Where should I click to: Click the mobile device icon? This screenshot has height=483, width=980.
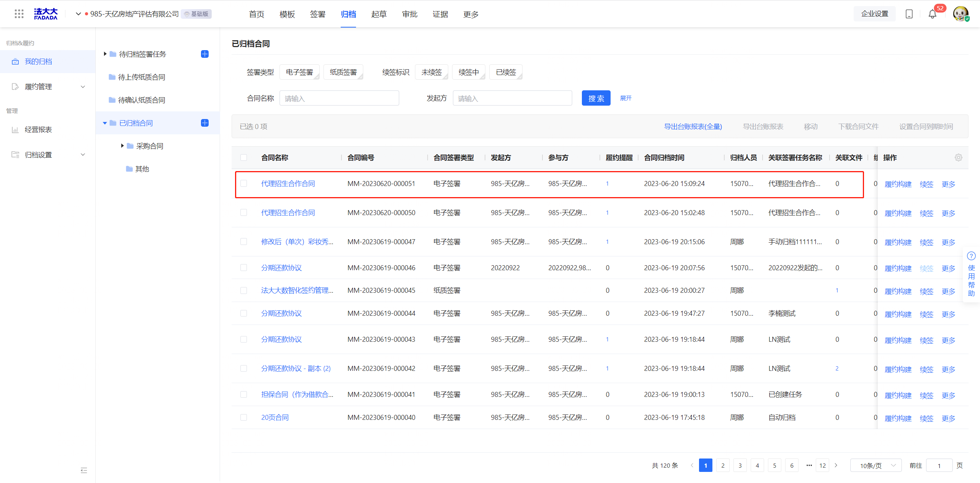909,14
